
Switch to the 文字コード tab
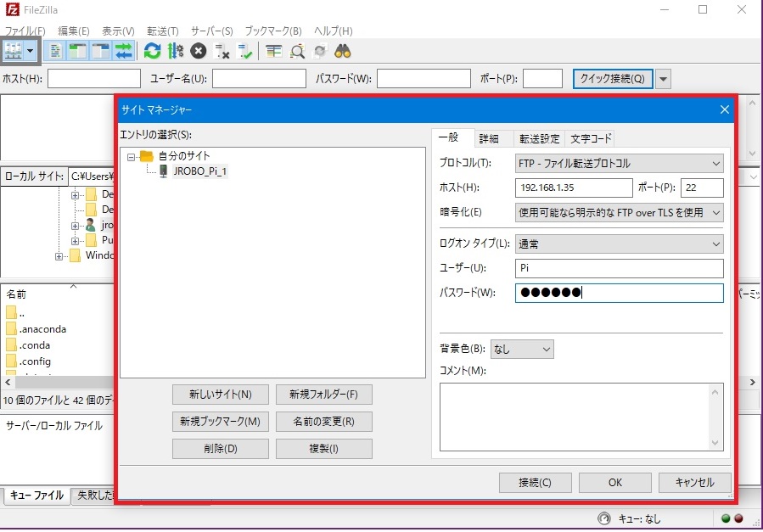click(x=590, y=138)
